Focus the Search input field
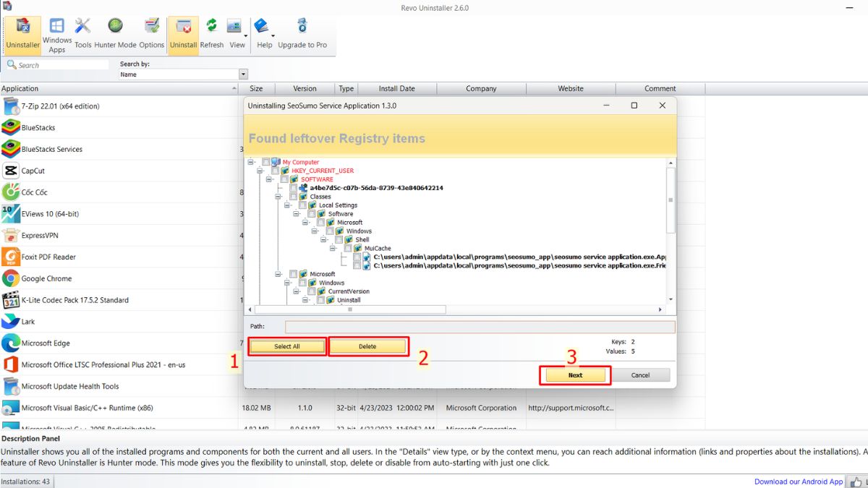Screen dimensions: 868x488 (63, 65)
